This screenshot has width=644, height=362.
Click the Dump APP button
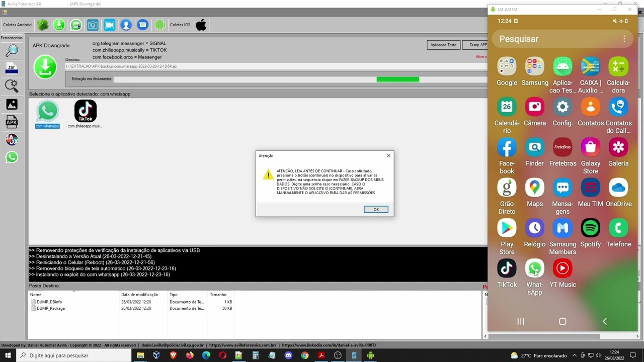(476, 45)
